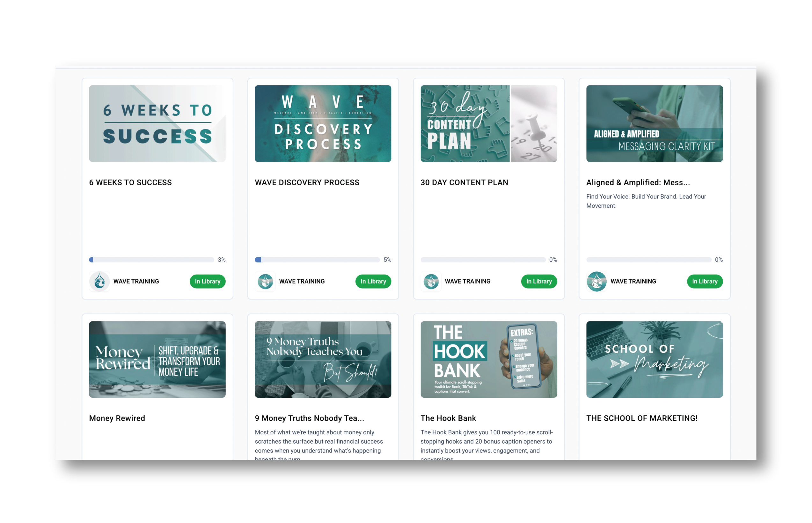
Task: Click The Hook Bank title text
Action: [448, 418]
